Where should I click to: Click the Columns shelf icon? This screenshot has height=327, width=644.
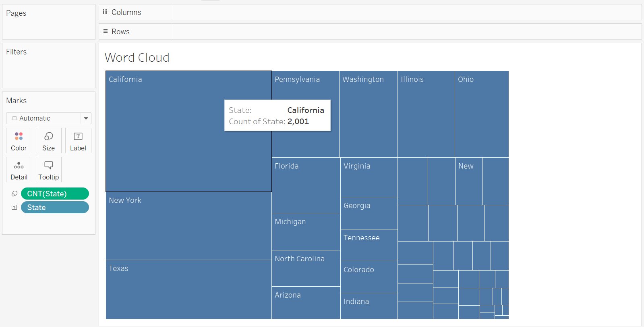[x=105, y=12]
